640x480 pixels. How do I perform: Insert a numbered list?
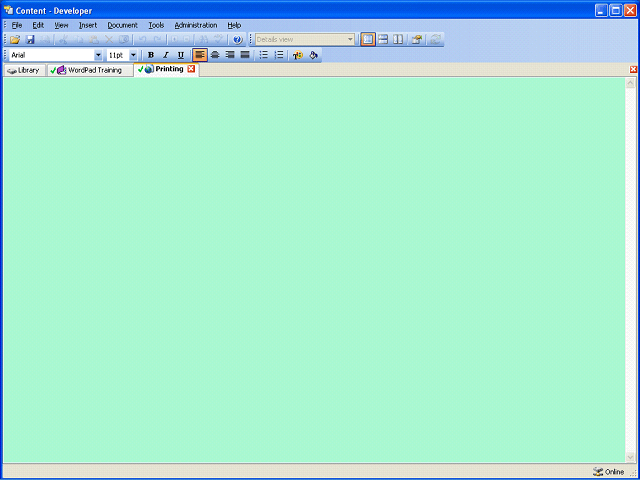pyautogui.click(x=279, y=55)
